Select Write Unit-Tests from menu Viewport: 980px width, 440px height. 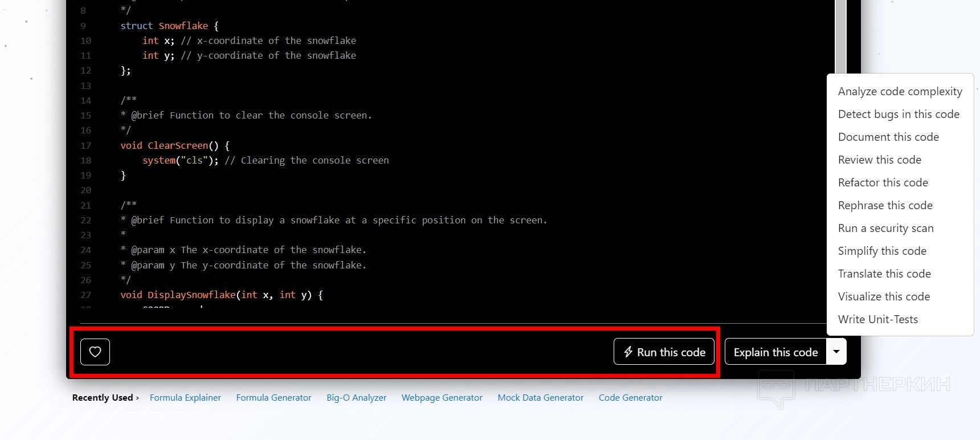pyautogui.click(x=877, y=319)
